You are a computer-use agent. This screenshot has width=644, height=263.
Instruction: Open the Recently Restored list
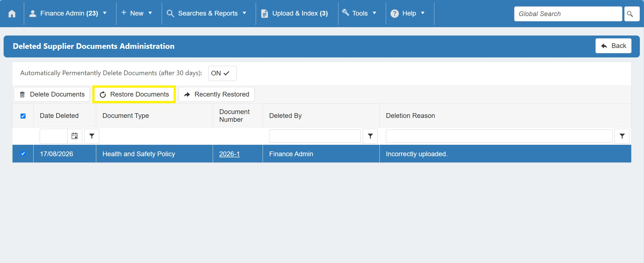pos(217,94)
